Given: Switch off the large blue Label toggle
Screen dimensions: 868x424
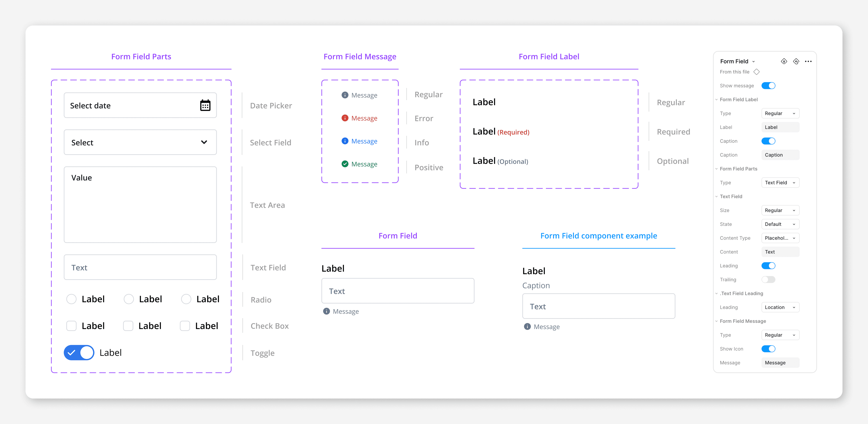Looking at the screenshot, I should click(x=79, y=353).
